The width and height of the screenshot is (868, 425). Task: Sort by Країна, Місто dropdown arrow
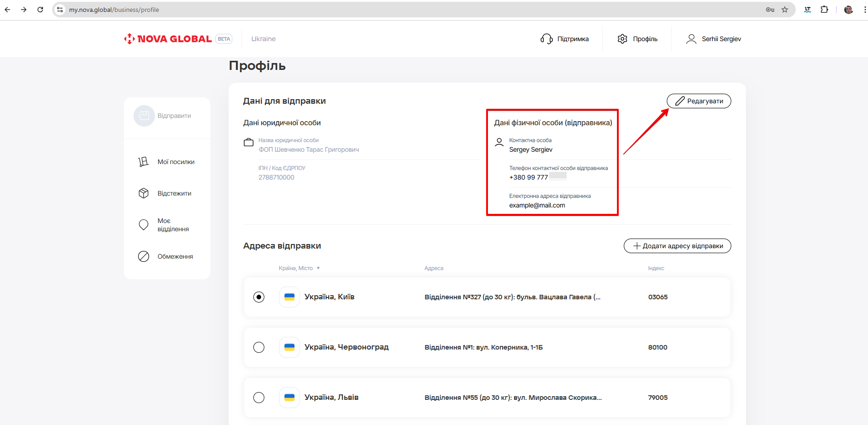[318, 268]
